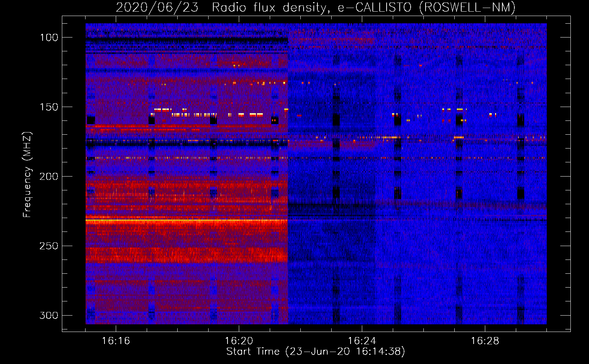Click the 200 frequency tick label
Screen dimensions: 589x364
49,177
